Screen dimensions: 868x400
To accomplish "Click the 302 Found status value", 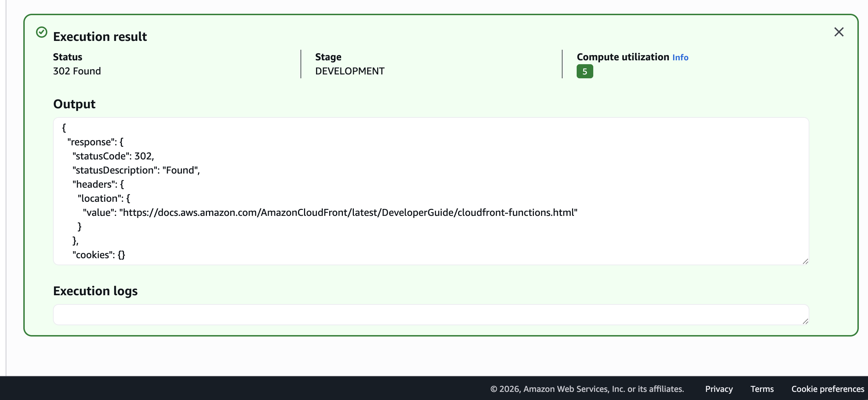I will point(77,71).
